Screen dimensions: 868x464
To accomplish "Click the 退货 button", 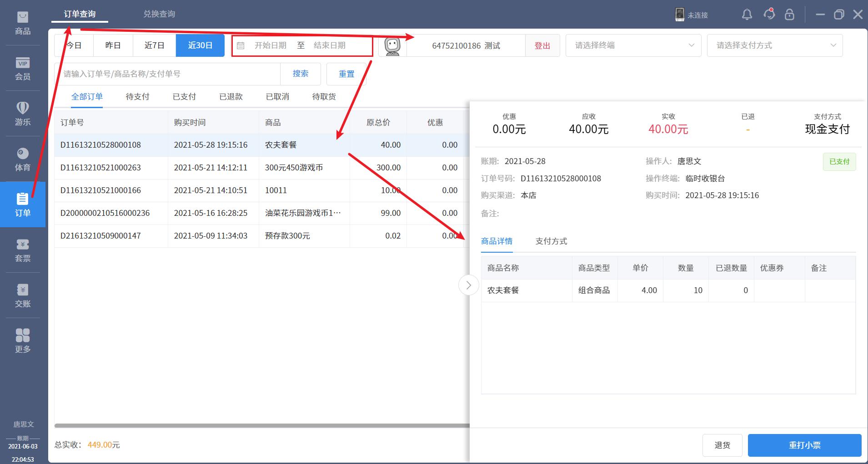I will [x=722, y=445].
